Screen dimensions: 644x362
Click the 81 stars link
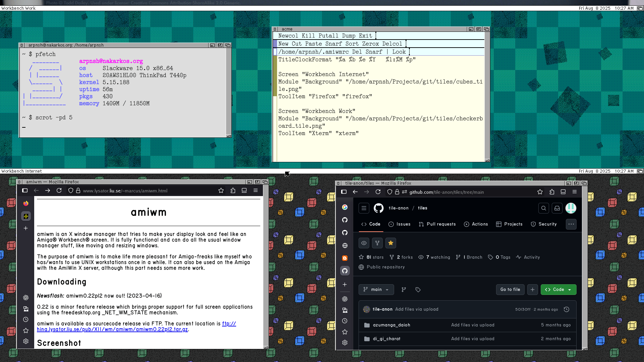click(x=371, y=257)
